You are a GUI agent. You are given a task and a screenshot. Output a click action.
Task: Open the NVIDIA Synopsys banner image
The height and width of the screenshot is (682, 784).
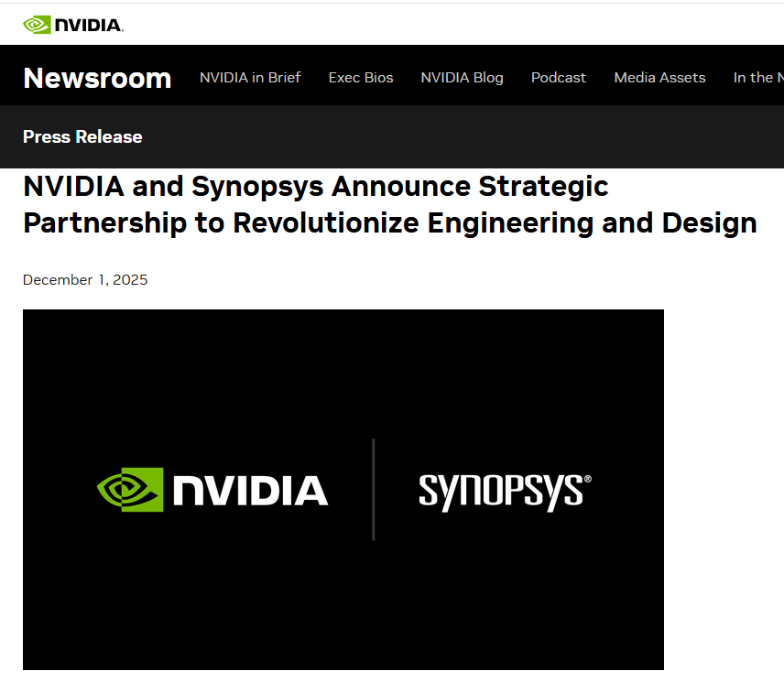coord(343,490)
